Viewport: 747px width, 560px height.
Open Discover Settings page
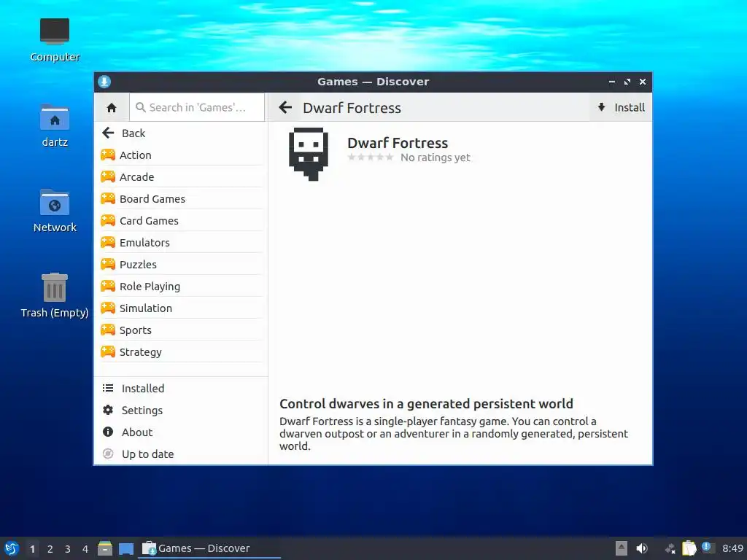[181, 411]
